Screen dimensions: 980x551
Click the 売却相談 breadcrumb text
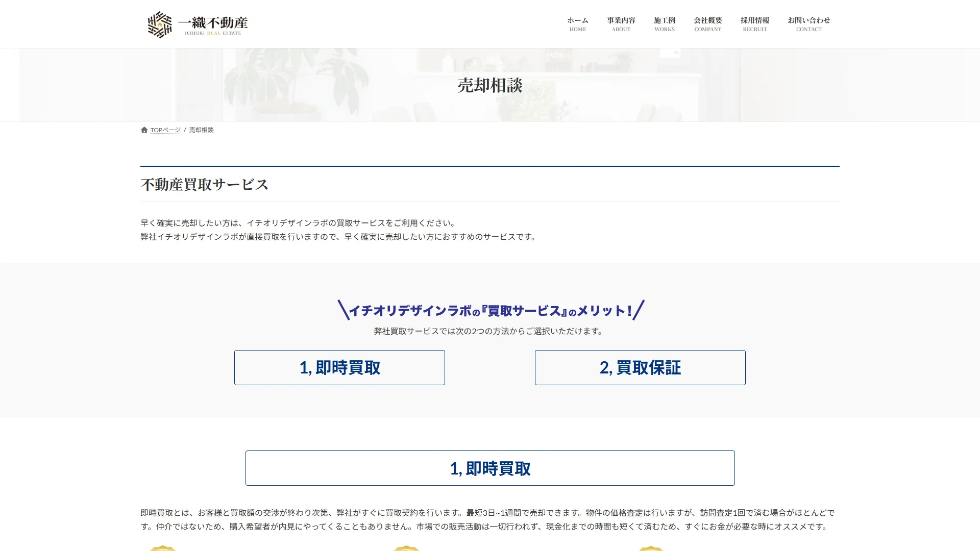click(x=201, y=130)
